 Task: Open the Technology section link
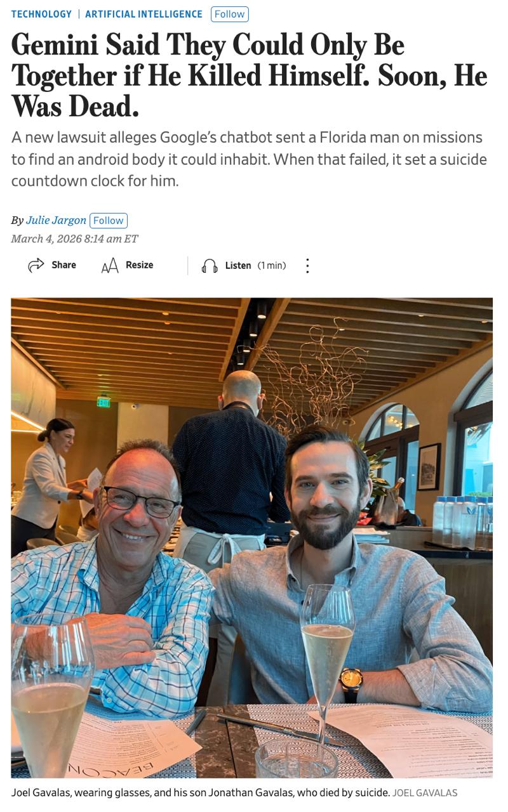pos(41,14)
